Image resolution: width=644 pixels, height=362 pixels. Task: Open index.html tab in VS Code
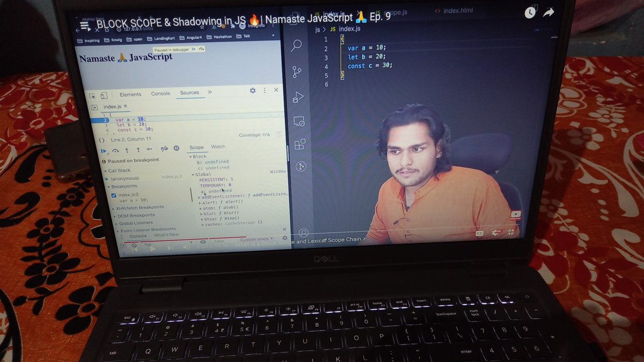coord(454,11)
